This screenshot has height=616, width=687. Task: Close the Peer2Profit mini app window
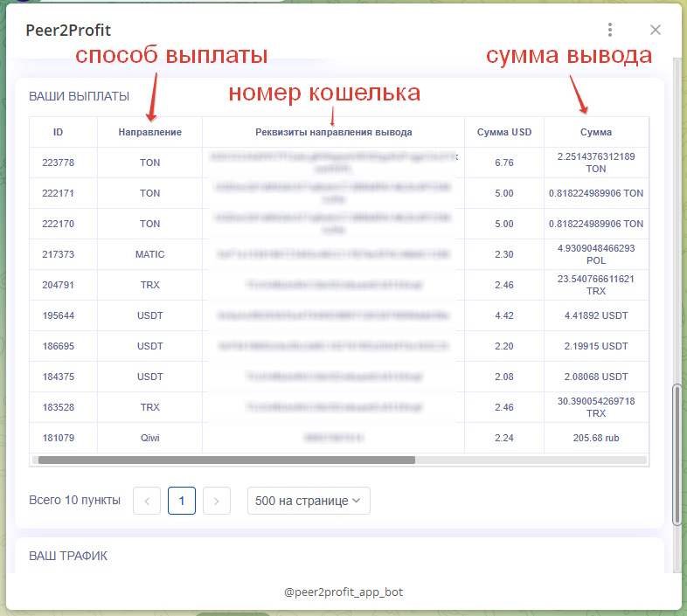click(655, 30)
